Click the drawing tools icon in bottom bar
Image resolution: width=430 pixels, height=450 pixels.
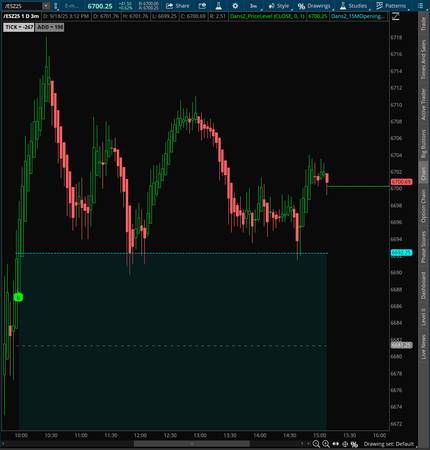point(354,444)
